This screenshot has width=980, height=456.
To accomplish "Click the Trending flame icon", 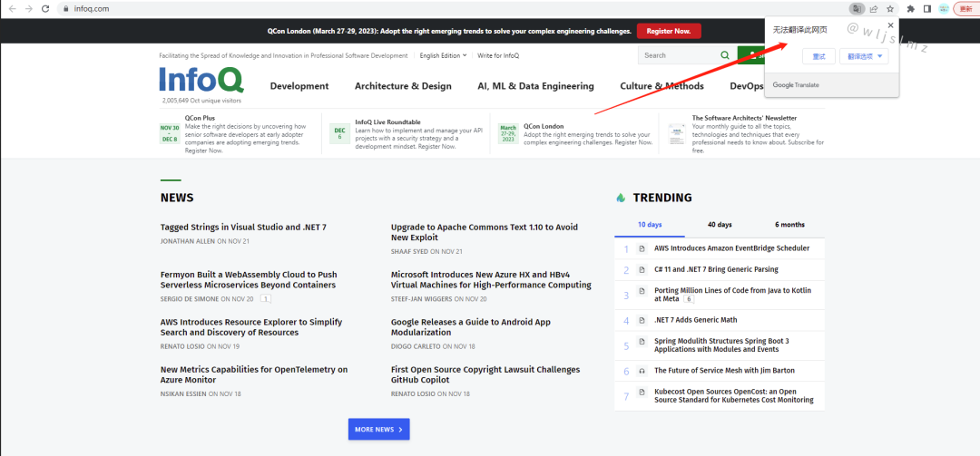I will click(x=621, y=198).
